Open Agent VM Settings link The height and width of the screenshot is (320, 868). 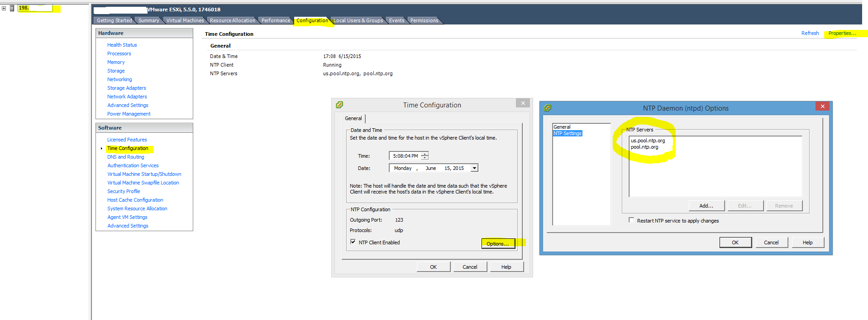(127, 217)
